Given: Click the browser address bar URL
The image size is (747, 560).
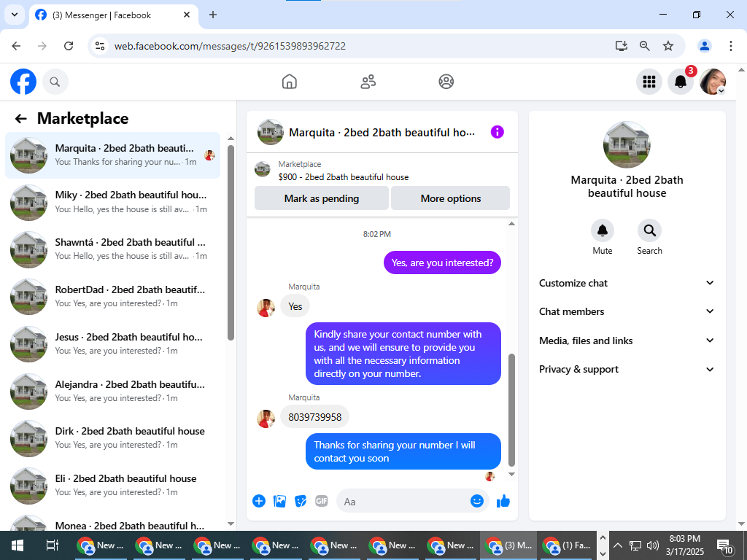Looking at the screenshot, I should [230, 46].
